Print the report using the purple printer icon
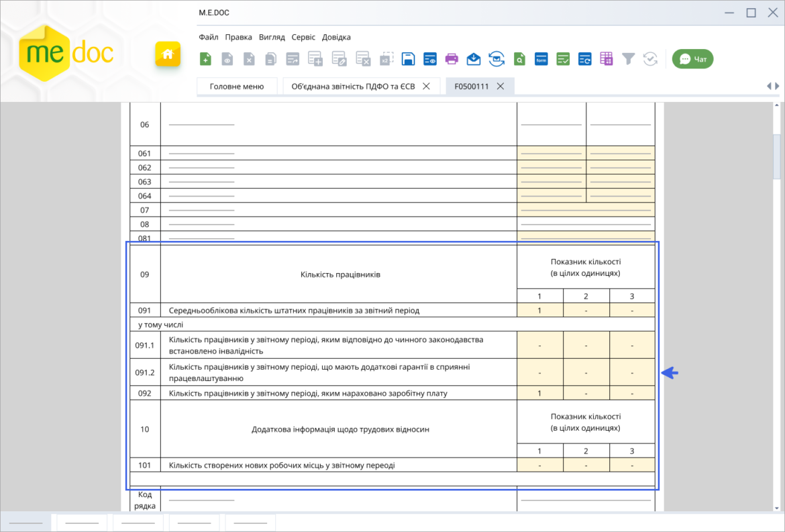This screenshot has height=532, width=785. pyautogui.click(x=452, y=59)
